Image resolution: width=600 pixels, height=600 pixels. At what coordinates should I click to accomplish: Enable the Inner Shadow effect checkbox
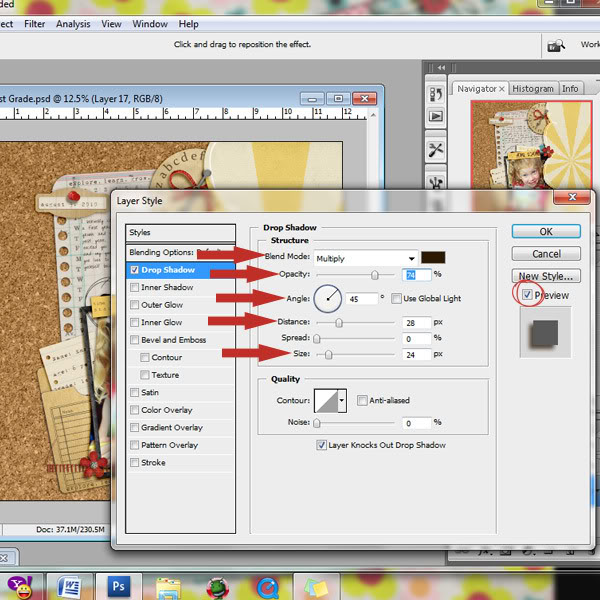click(134, 287)
